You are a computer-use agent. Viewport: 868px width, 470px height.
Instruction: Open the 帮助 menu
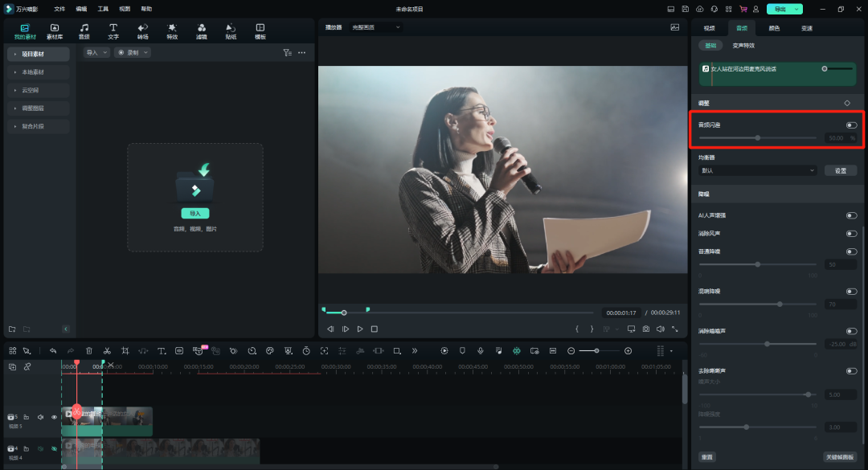point(146,9)
